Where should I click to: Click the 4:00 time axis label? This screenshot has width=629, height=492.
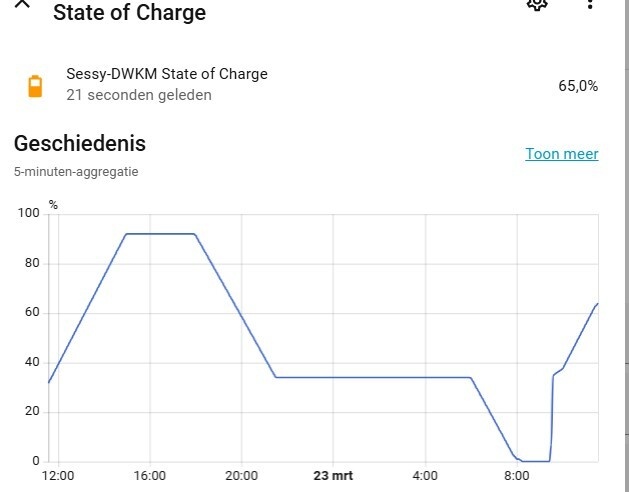425,476
